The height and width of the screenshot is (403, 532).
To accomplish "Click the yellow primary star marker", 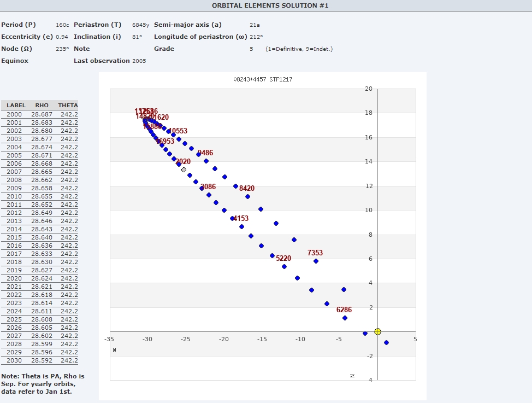I will 377,331.
